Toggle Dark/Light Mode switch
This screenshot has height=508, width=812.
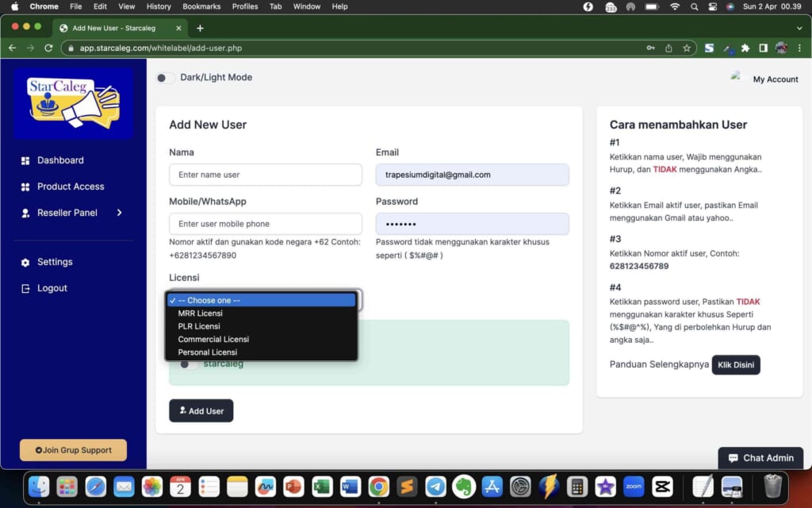[x=165, y=78]
